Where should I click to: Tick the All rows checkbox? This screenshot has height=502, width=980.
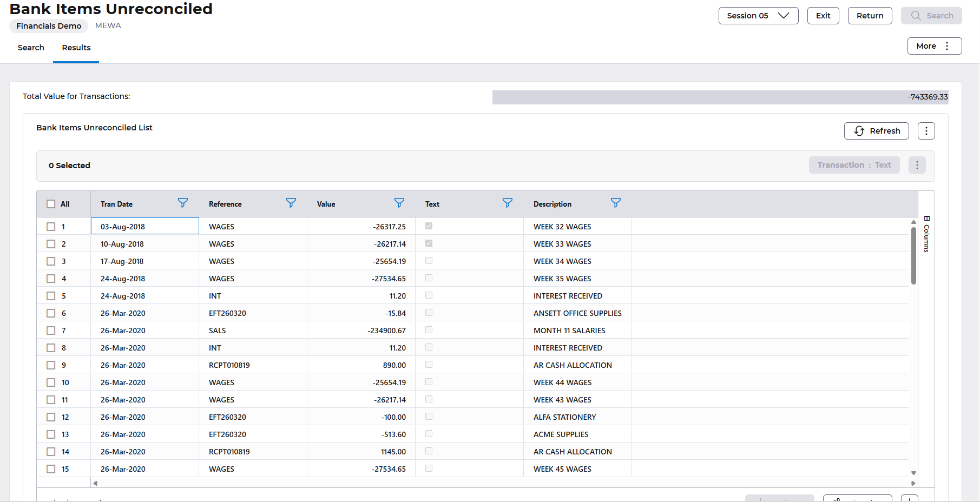point(51,204)
